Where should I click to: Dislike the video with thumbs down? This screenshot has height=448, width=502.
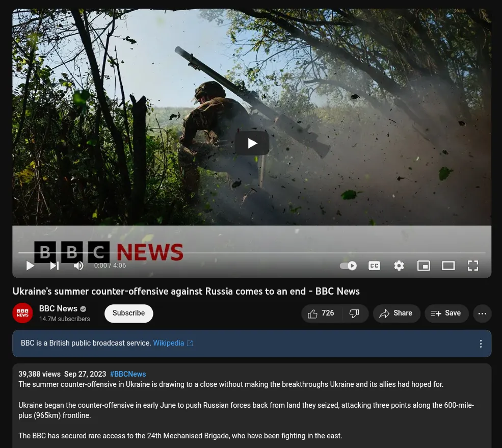click(354, 313)
